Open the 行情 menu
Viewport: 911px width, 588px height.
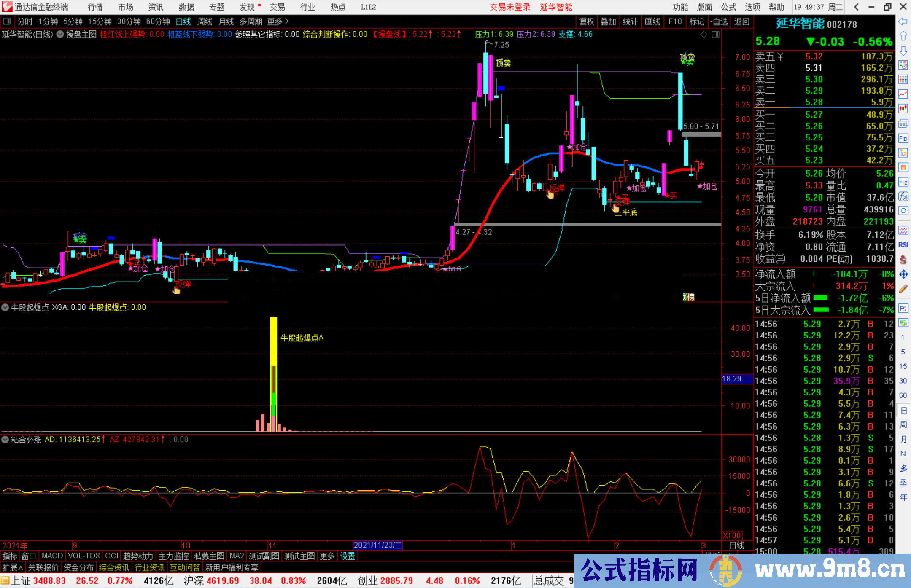95,7
